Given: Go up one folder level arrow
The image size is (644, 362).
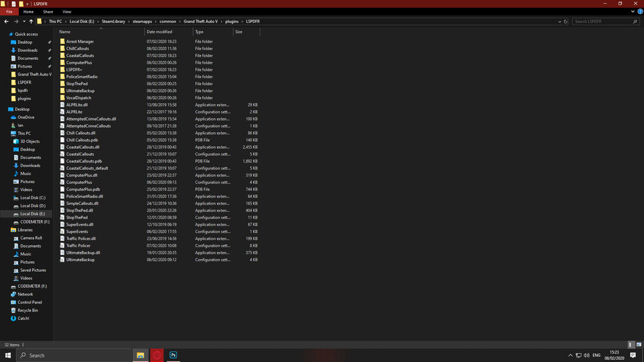Looking at the screenshot, I should click(x=31, y=21).
